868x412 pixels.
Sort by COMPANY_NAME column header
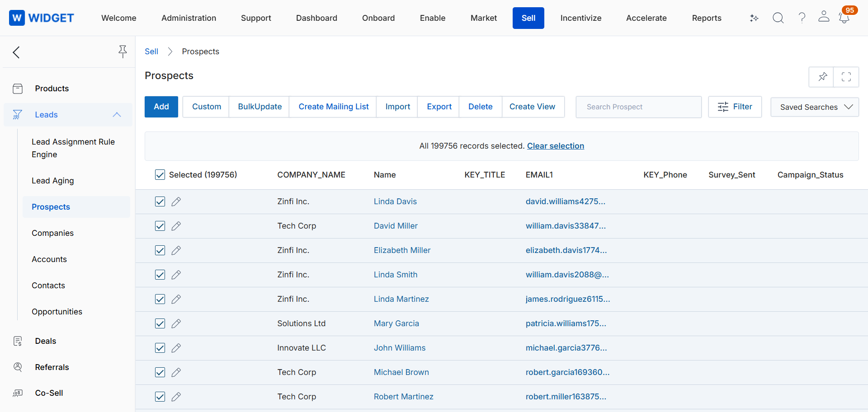311,175
